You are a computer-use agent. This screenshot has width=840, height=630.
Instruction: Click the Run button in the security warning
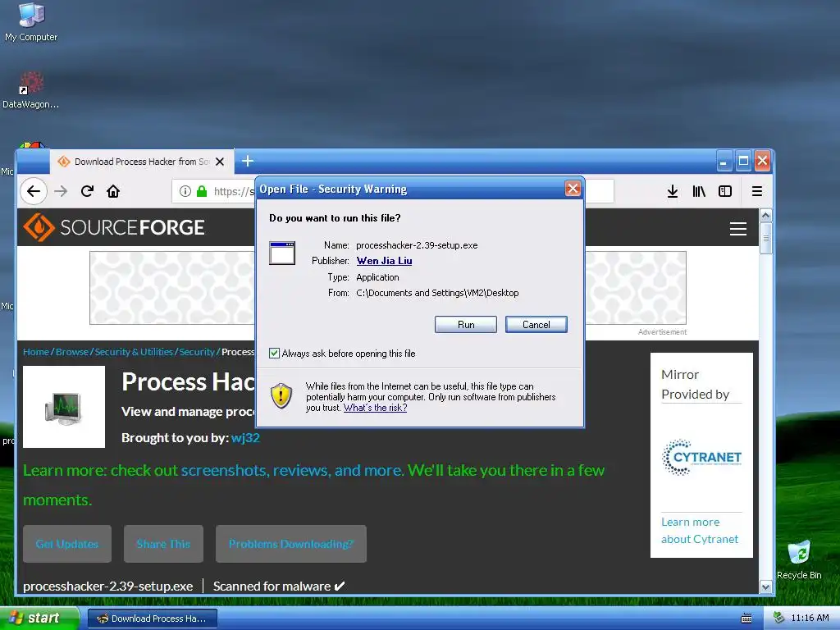[466, 325]
